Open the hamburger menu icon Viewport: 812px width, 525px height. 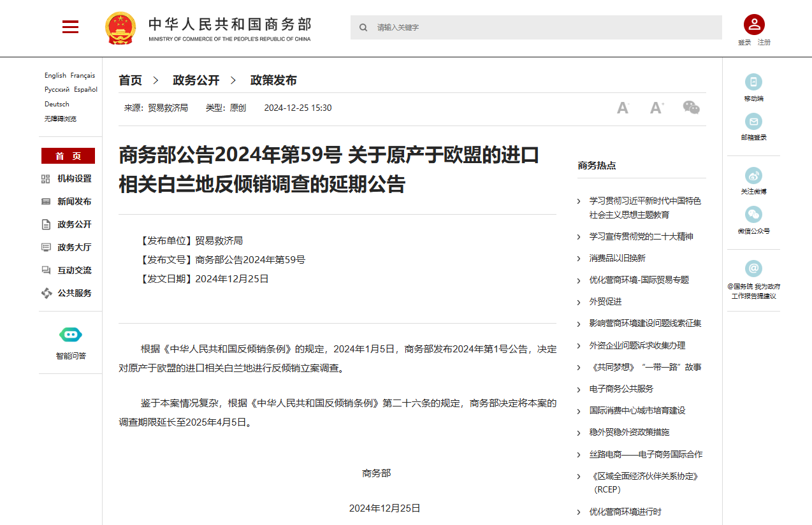tap(70, 27)
